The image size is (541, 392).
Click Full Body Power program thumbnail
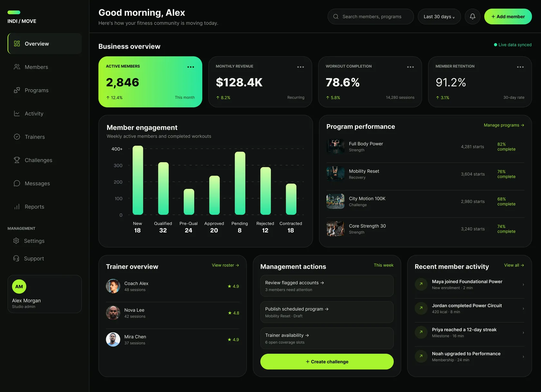click(336, 147)
